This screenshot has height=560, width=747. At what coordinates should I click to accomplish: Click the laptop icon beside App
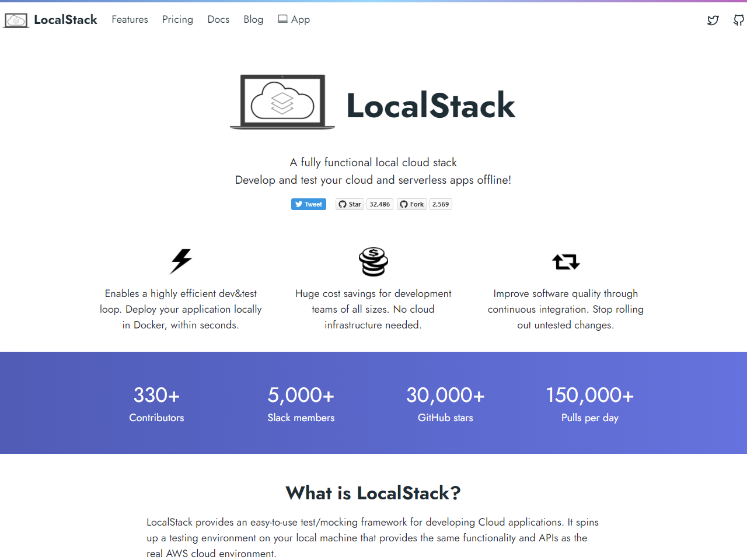[x=282, y=19]
